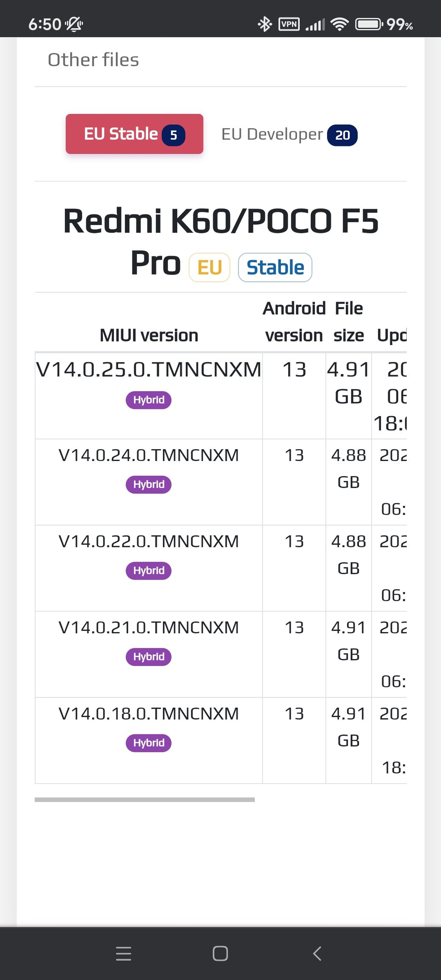Select the EU Stable tab
441x980 pixels.
[x=135, y=134]
